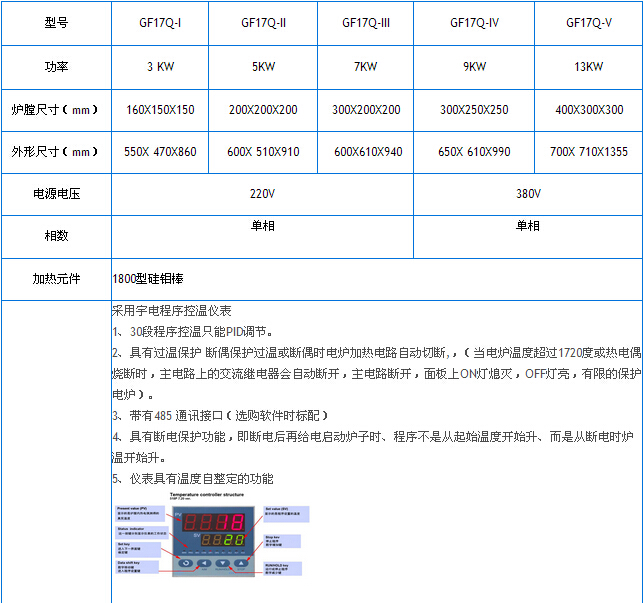Screen dimensions: 644x603
Task: Click the '550X 470X860' outer size cell
Action: (160, 152)
